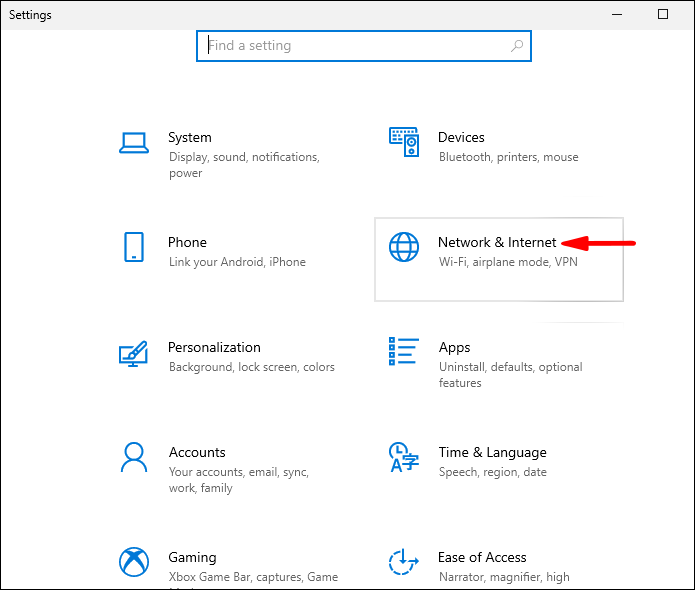This screenshot has width=695, height=590.
Task: Open Time & Language title
Action: [x=492, y=453]
